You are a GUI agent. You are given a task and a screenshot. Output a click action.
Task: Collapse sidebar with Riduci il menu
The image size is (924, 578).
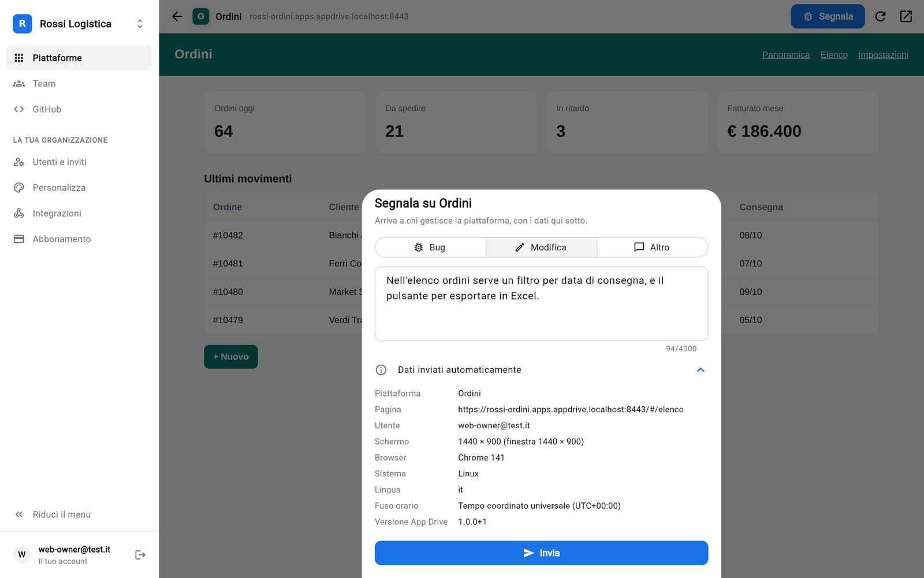[79, 514]
